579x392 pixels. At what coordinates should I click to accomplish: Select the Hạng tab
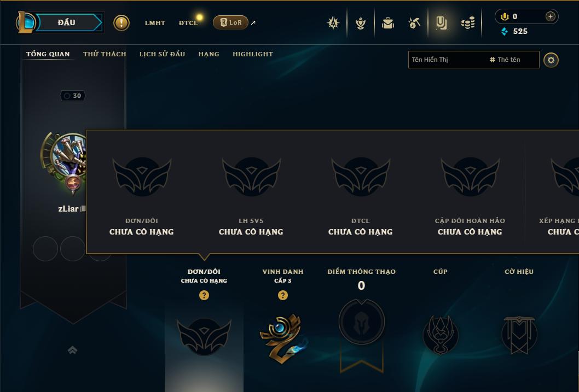[209, 54]
